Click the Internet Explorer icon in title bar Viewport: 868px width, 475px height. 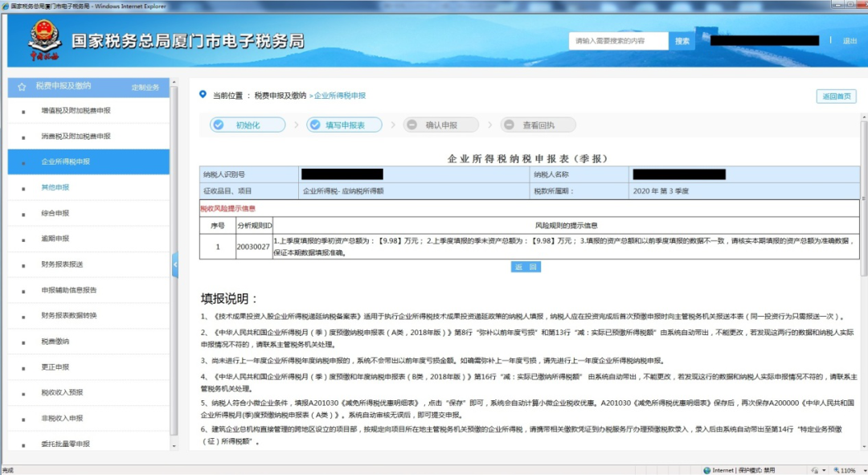[5, 6]
